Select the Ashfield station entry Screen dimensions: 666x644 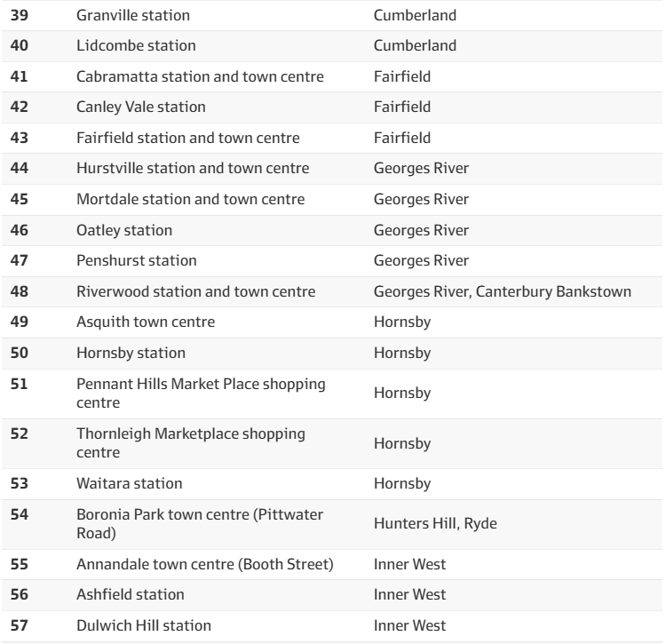click(131, 594)
